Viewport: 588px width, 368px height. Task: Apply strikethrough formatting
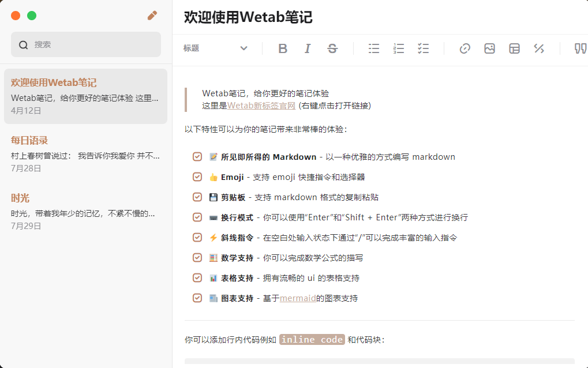coord(332,48)
